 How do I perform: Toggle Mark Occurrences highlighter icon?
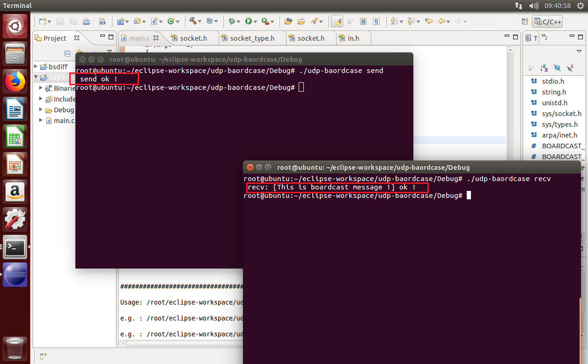[x=337, y=22]
